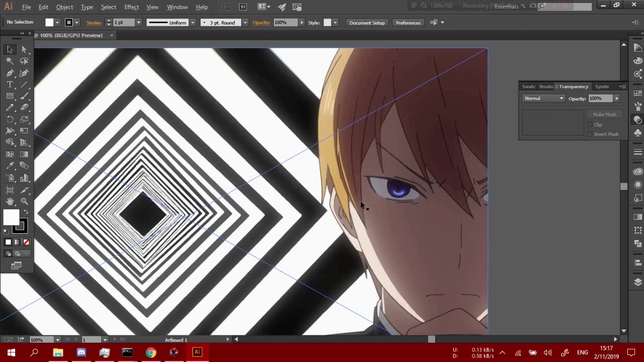644x362 pixels.
Task: Toggle the Invert Mask checkbox
Action: [x=590, y=134]
